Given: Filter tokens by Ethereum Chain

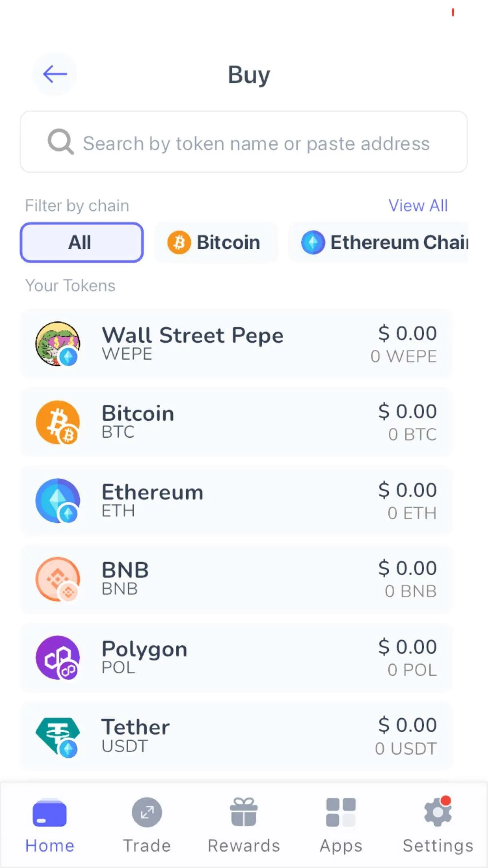Looking at the screenshot, I should (x=379, y=242).
